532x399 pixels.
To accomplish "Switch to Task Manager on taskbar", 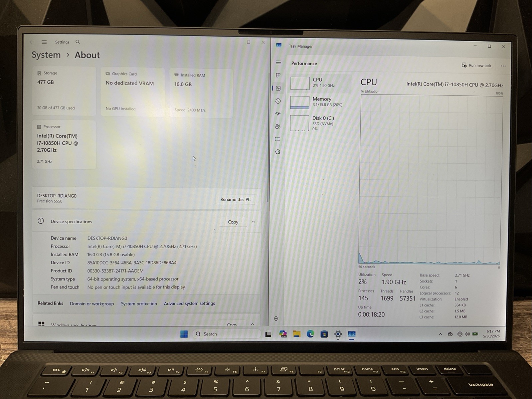I will (x=352, y=334).
